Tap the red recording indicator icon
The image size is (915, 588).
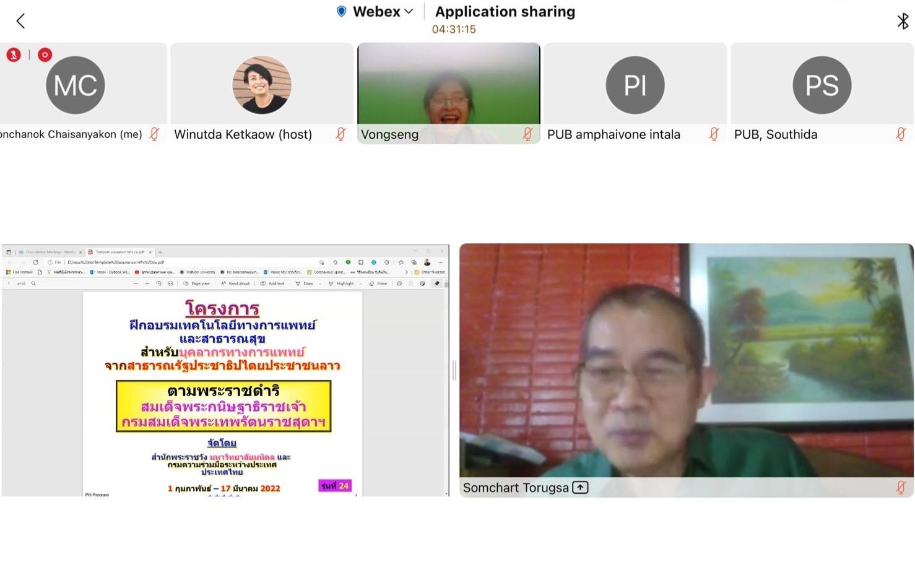pos(45,55)
